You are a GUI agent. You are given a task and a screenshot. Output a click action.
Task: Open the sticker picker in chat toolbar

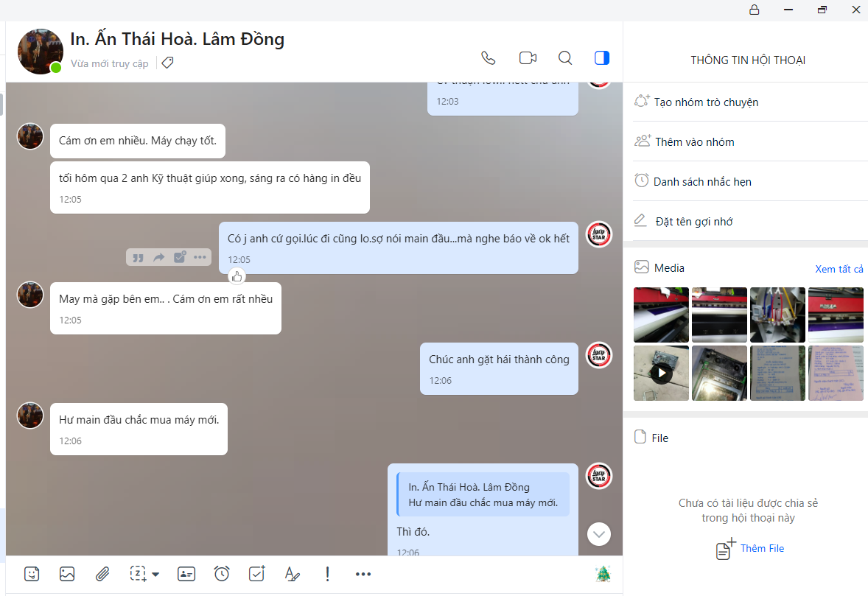(x=32, y=574)
